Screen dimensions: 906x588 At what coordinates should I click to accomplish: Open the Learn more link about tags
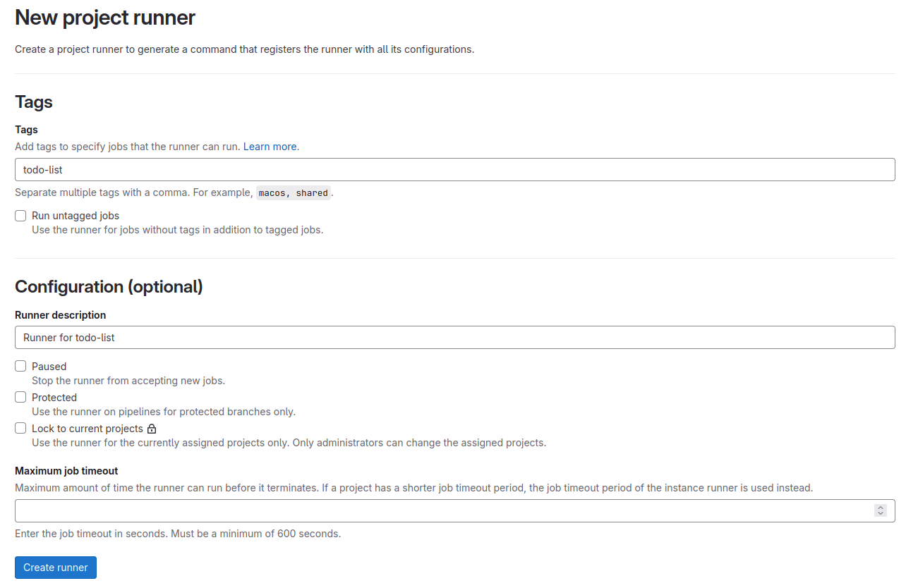pyautogui.click(x=270, y=147)
